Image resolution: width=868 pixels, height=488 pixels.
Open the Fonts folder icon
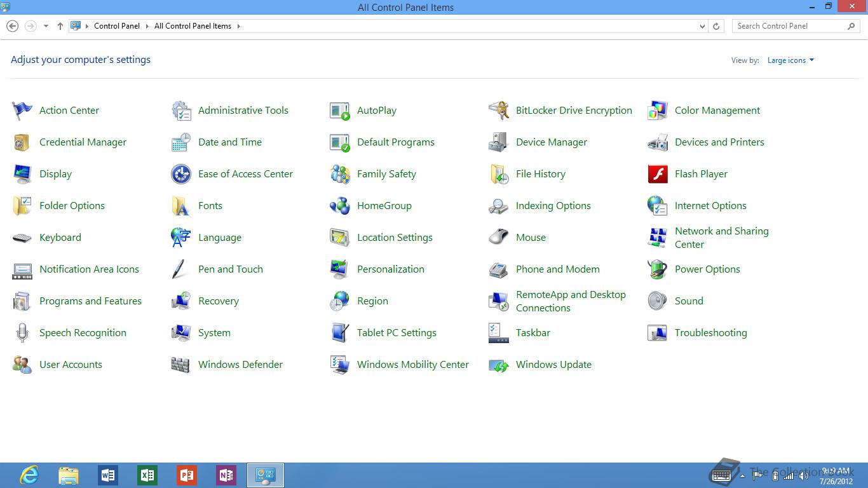(181, 206)
